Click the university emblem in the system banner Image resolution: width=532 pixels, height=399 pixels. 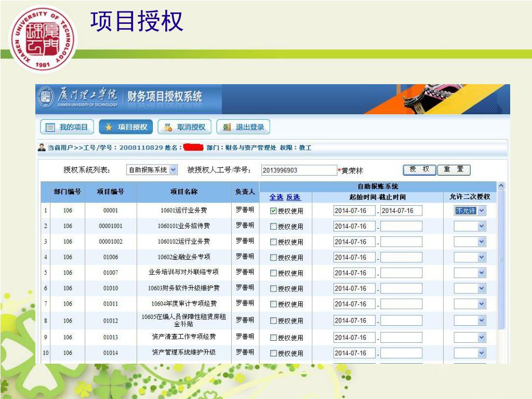point(46,97)
